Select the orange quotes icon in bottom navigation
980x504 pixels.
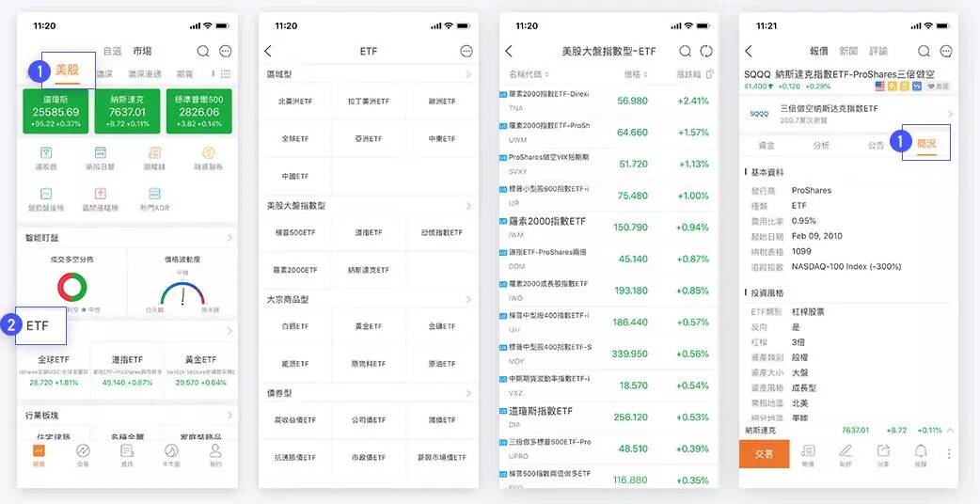(39, 451)
